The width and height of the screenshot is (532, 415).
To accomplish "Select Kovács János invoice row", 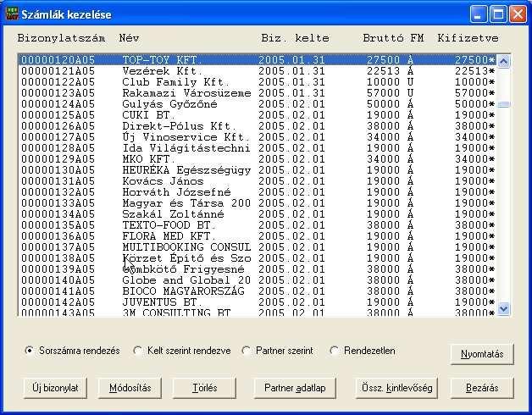I will (x=258, y=181).
